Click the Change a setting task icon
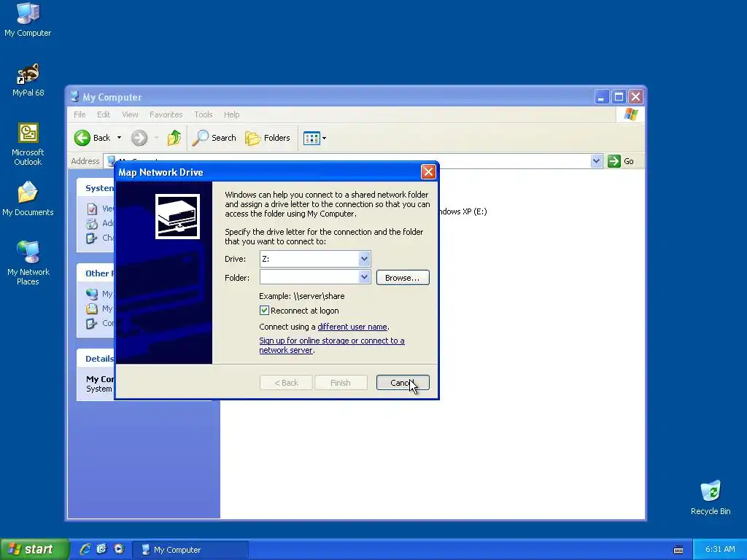The height and width of the screenshot is (560, 747). click(91, 238)
